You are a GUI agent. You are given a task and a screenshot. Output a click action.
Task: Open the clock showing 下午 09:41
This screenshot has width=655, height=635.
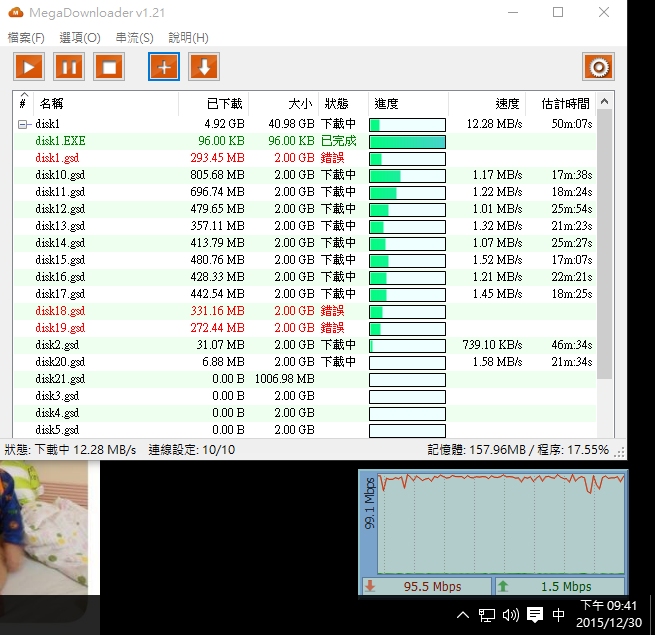point(609,614)
